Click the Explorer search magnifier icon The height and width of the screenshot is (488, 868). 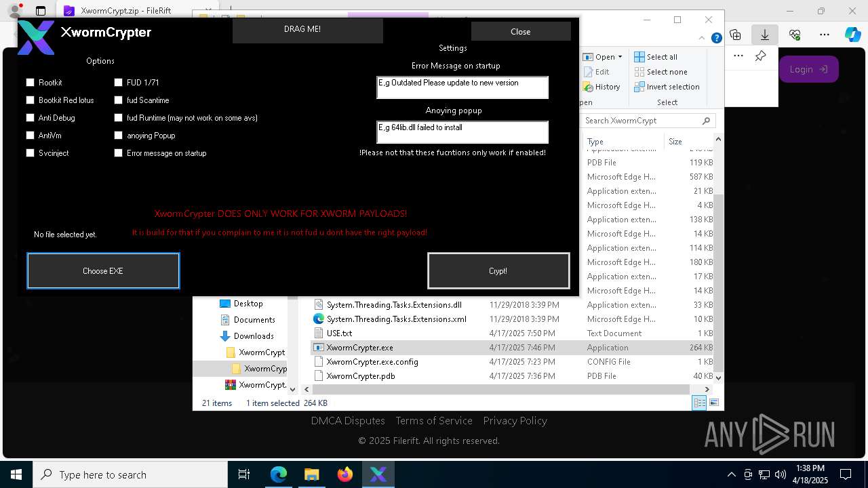[706, 121]
